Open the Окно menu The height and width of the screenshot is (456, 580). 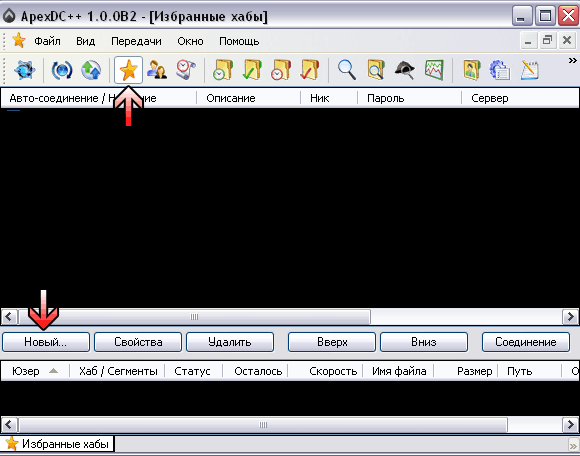(x=190, y=41)
